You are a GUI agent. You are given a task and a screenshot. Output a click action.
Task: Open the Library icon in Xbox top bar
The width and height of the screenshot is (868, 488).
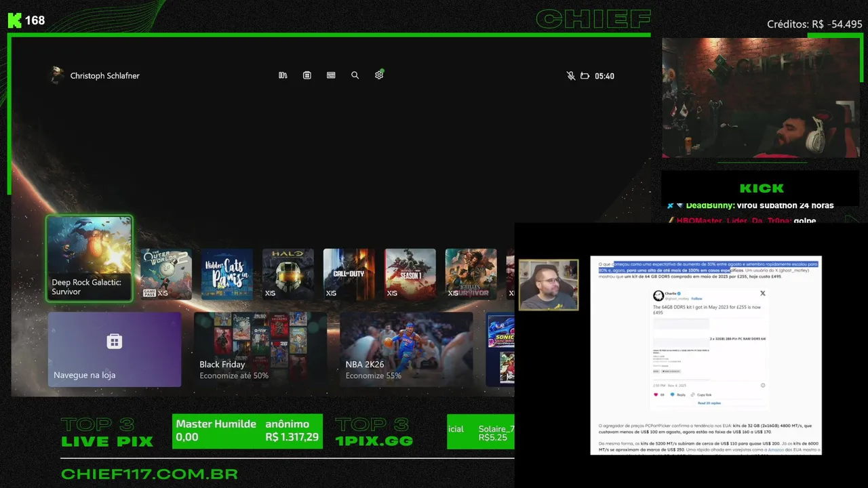coord(283,75)
